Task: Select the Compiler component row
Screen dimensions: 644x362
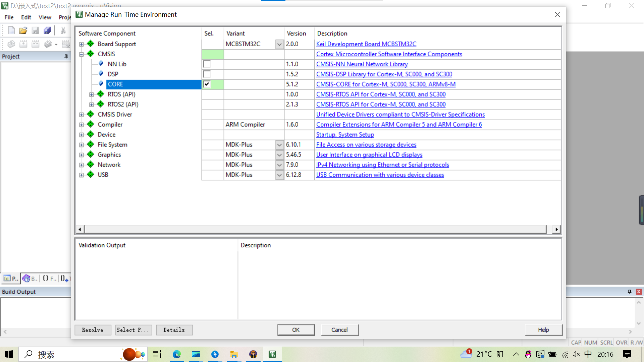Action: click(x=110, y=124)
